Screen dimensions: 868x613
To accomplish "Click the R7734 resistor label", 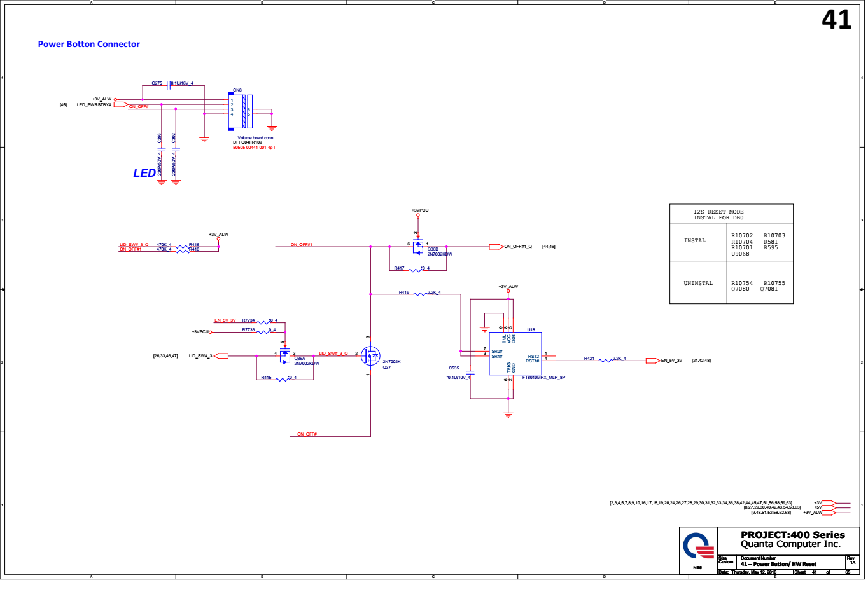I will [248, 320].
